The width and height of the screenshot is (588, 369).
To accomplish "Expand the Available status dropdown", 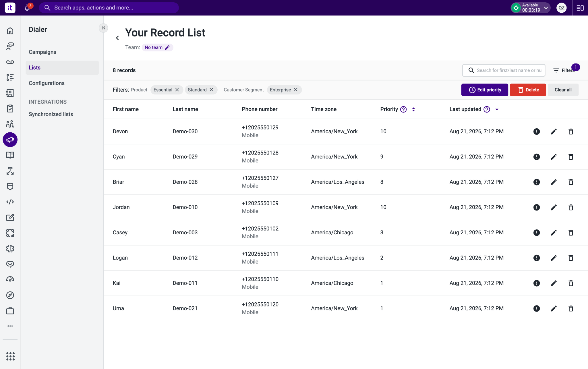I will (546, 8).
